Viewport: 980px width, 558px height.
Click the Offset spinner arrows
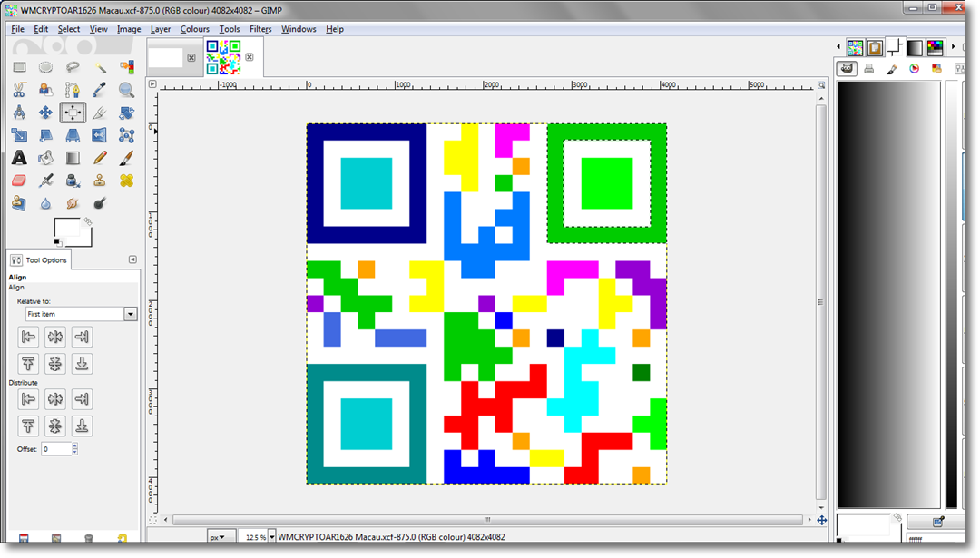(x=75, y=448)
